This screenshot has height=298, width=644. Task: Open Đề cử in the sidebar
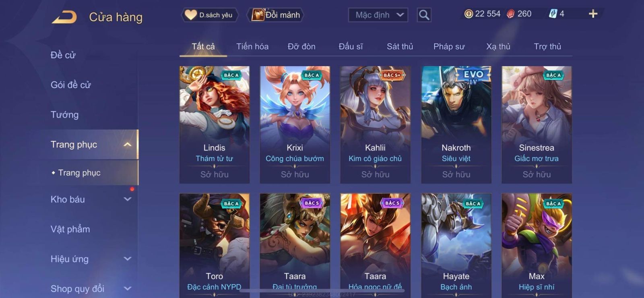click(63, 55)
